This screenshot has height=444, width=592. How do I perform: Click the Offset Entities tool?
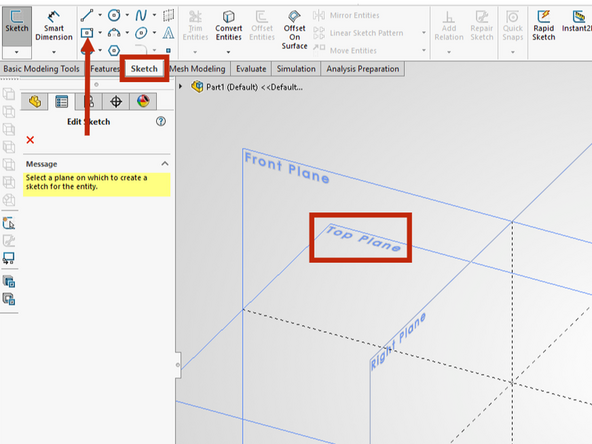point(262,26)
